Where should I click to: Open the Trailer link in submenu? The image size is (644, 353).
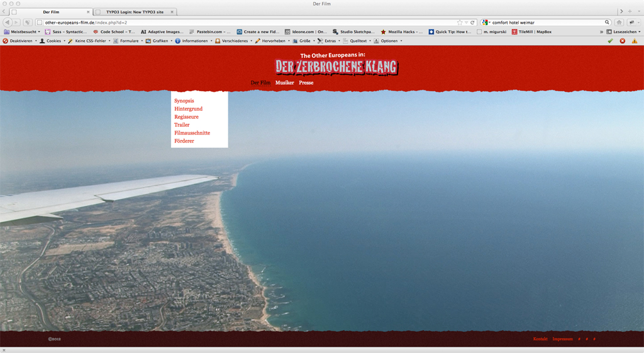click(x=182, y=125)
